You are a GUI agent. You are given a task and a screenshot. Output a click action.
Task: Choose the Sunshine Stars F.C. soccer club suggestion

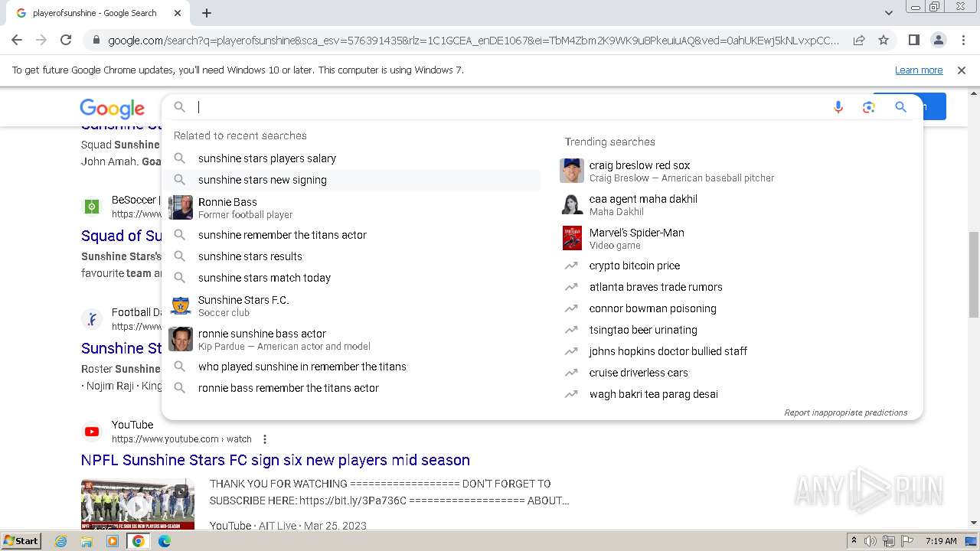click(351, 305)
